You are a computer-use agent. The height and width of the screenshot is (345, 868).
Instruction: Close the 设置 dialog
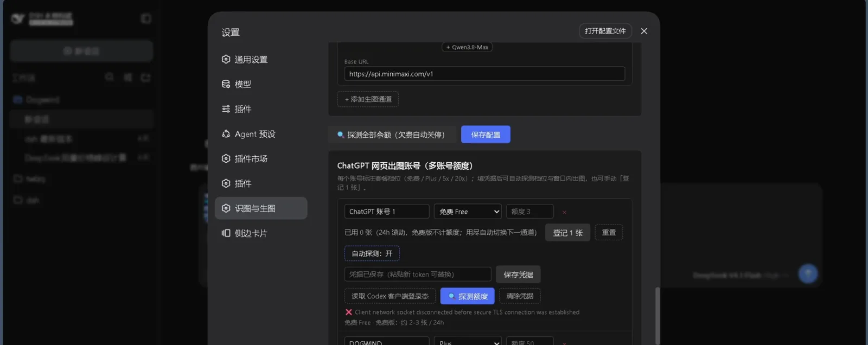point(644,31)
